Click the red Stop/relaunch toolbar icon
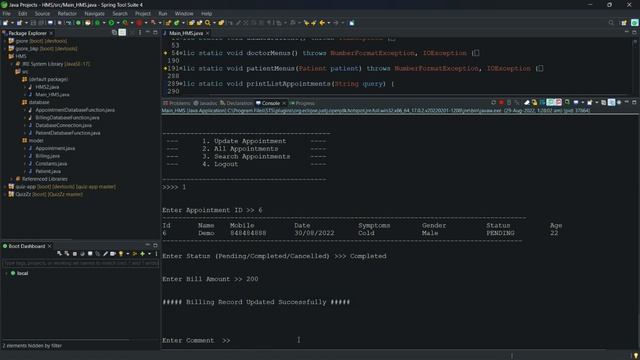This screenshot has width=640, height=360. [139, 23]
